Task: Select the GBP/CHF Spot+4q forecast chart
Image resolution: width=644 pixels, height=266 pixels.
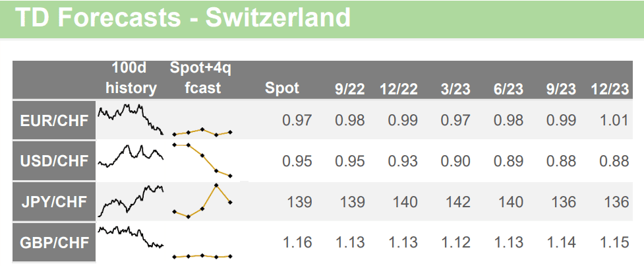Action: click(202, 255)
